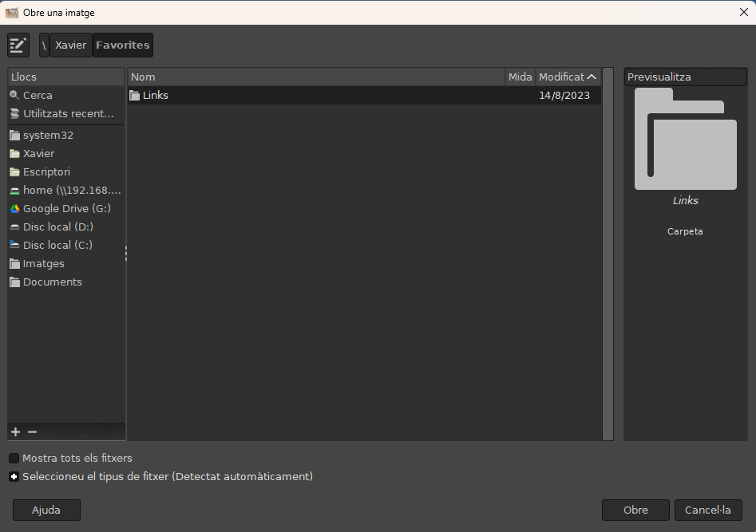Select Xavier folder in places sidebar
The image size is (756, 532).
[66, 154]
